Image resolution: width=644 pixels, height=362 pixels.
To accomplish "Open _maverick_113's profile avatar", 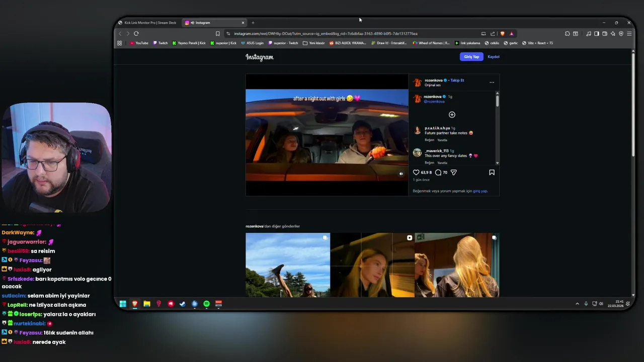I will tap(417, 153).
